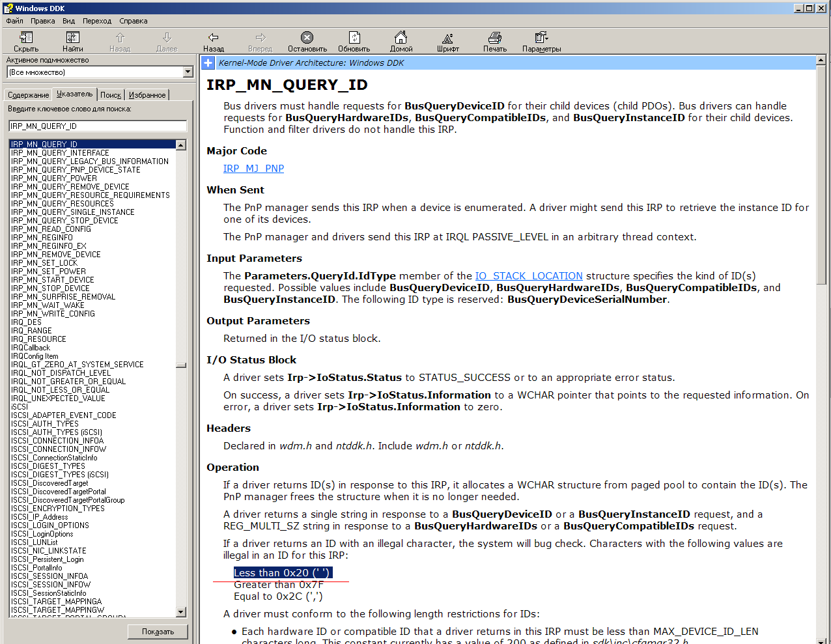Switch to the Избранное tab

pos(147,95)
